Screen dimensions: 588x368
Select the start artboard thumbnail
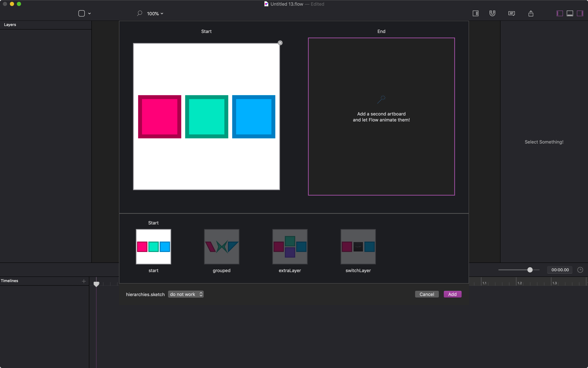pos(153,247)
